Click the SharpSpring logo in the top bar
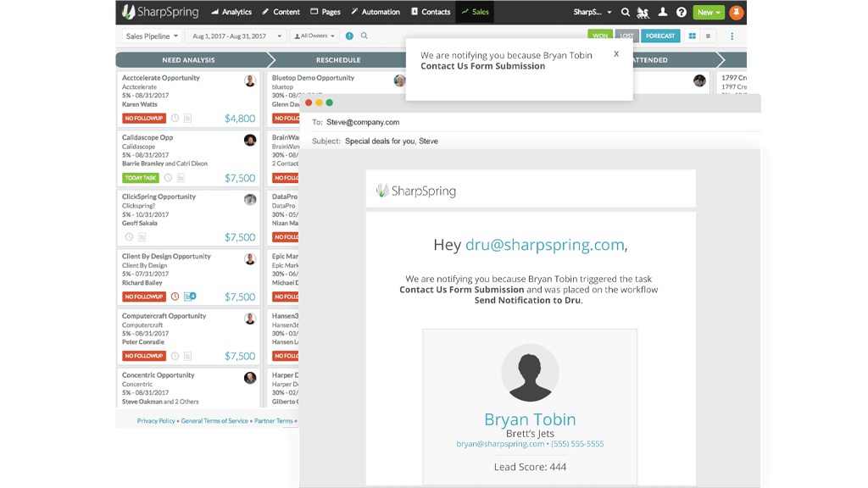This screenshot has height=488, width=868. click(160, 12)
